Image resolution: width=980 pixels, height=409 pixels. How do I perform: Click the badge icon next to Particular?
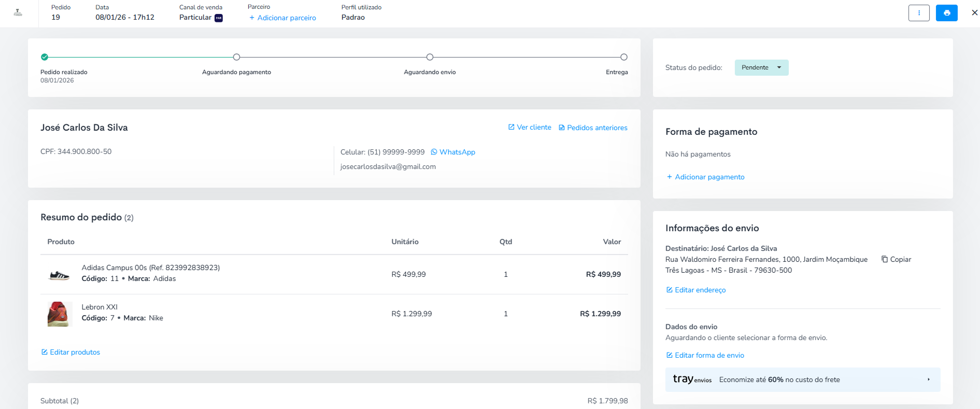coord(219,18)
